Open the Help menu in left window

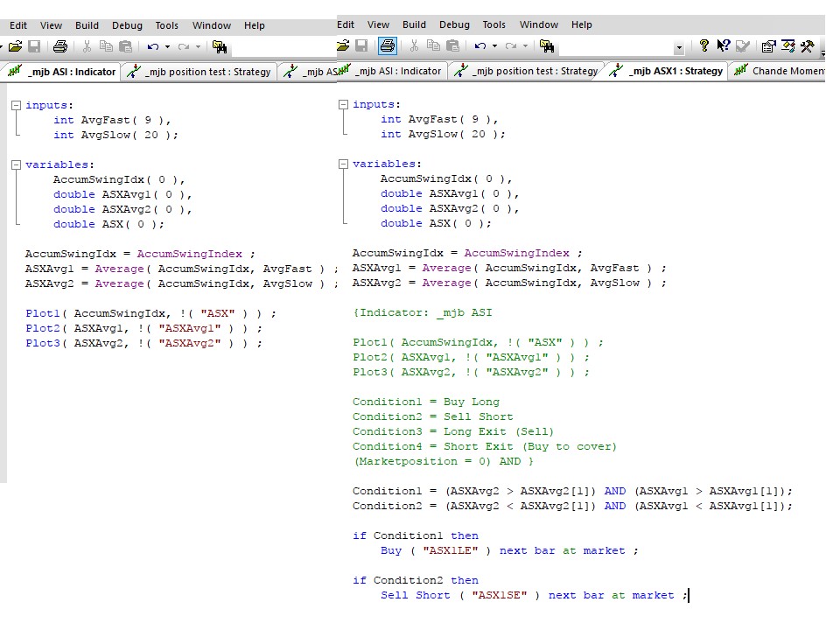coord(255,25)
